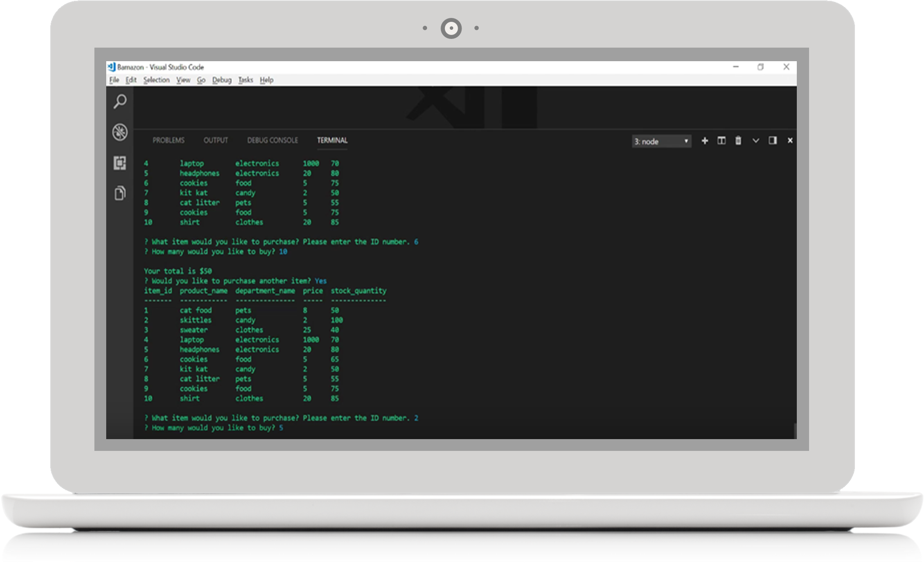Add a new terminal with plus icon
Viewport: 924px width, 568px height.
click(x=705, y=141)
